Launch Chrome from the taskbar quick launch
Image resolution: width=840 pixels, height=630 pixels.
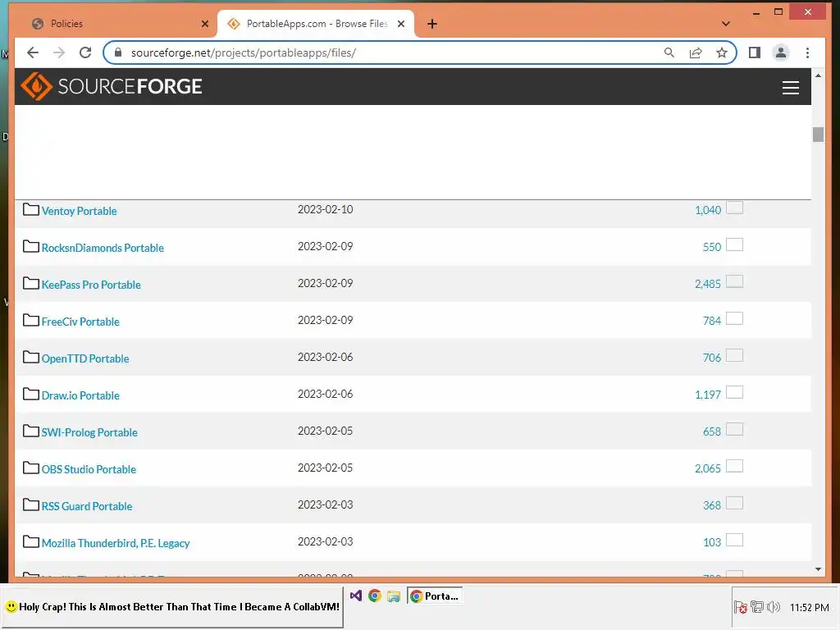374,596
